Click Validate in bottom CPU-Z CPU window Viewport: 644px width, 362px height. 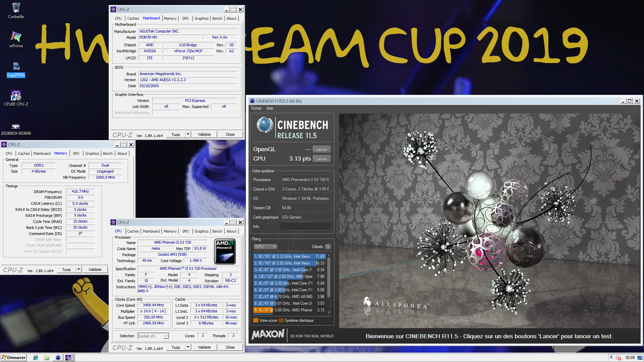pos(204,347)
